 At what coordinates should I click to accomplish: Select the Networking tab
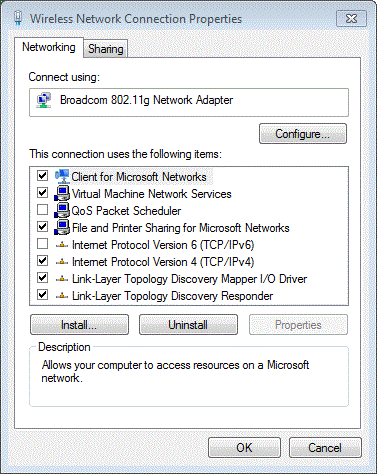pos(49,47)
